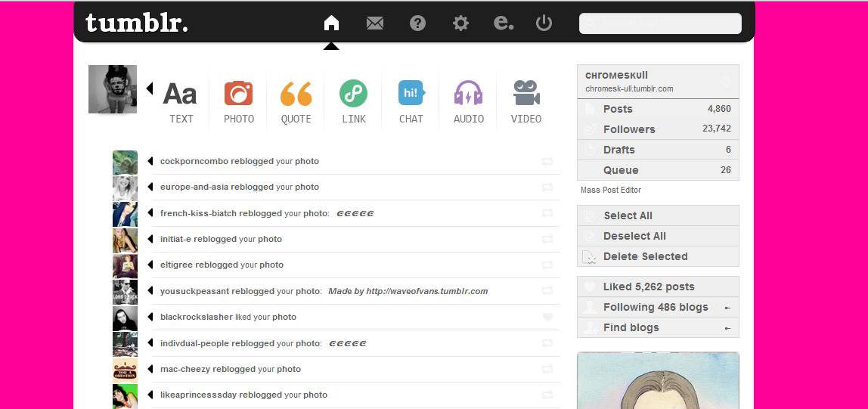Image resolution: width=868 pixels, height=409 pixels.
Task: Create a new Quote post
Action: coord(296,102)
